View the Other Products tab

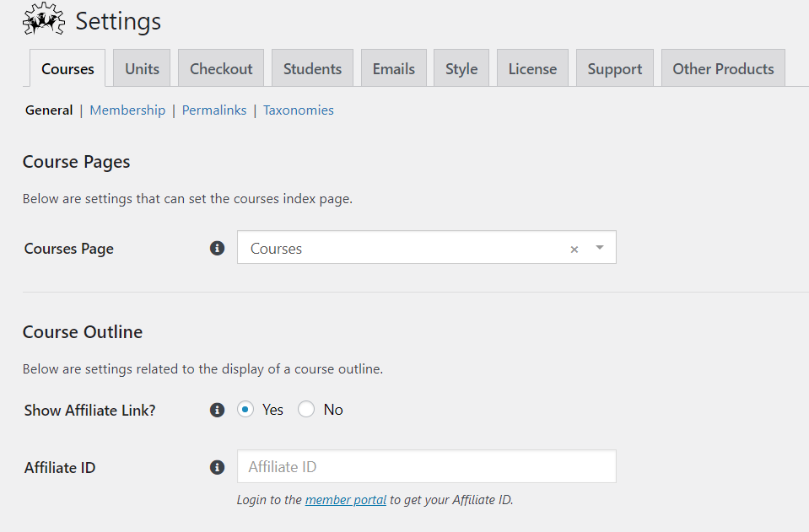723,68
